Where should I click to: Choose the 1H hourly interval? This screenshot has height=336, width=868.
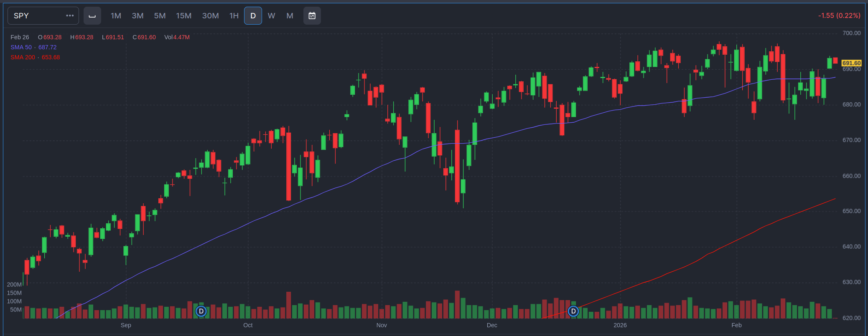pyautogui.click(x=234, y=16)
